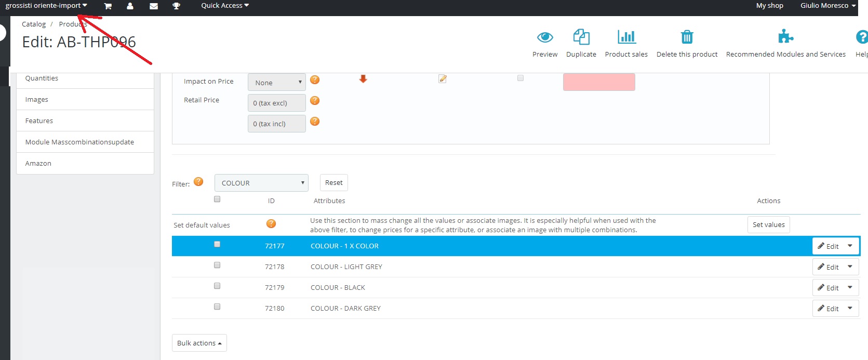Edit combination COLOUR - LIGHT GREY
This screenshot has width=868, height=360.
pyautogui.click(x=828, y=266)
